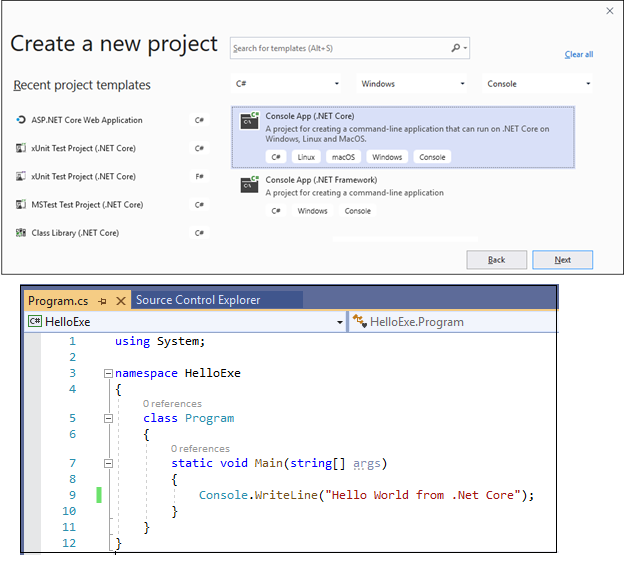Image resolution: width=625 pixels, height=568 pixels.
Task: Select the Console App (.NET Framework) template
Action: pos(403,196)
